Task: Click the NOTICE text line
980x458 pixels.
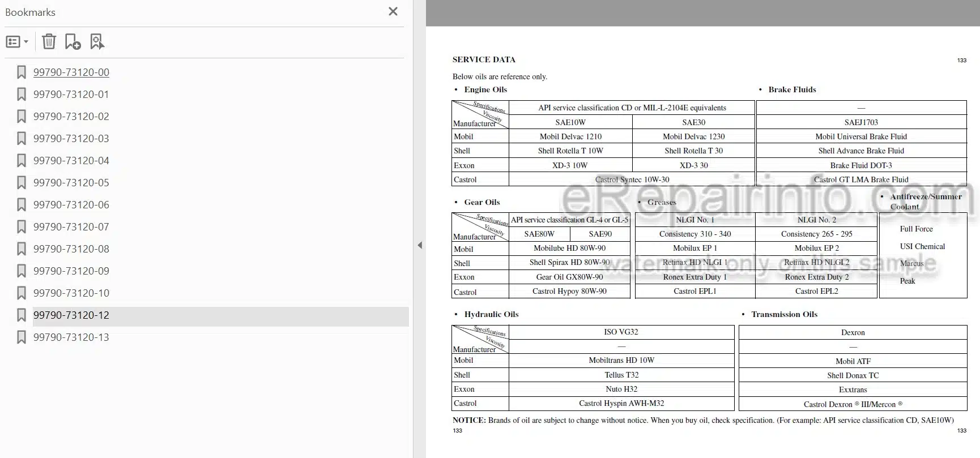Action: click(x=703, y=420)
